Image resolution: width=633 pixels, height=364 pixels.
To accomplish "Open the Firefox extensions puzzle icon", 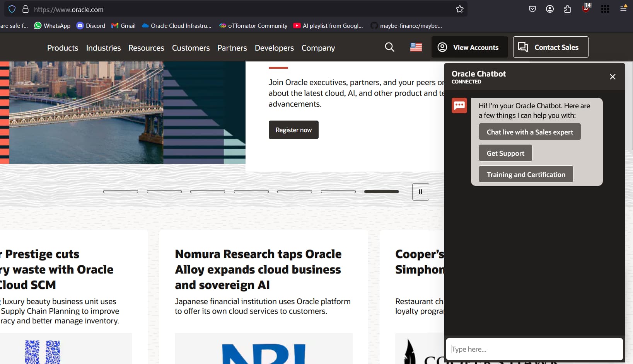I will tap(567, 9).
